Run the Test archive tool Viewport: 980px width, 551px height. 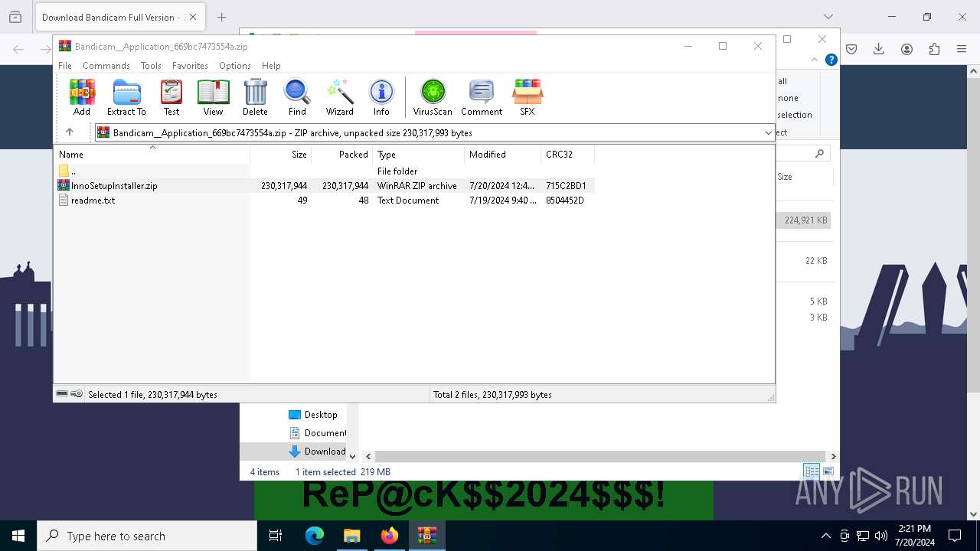171,97
